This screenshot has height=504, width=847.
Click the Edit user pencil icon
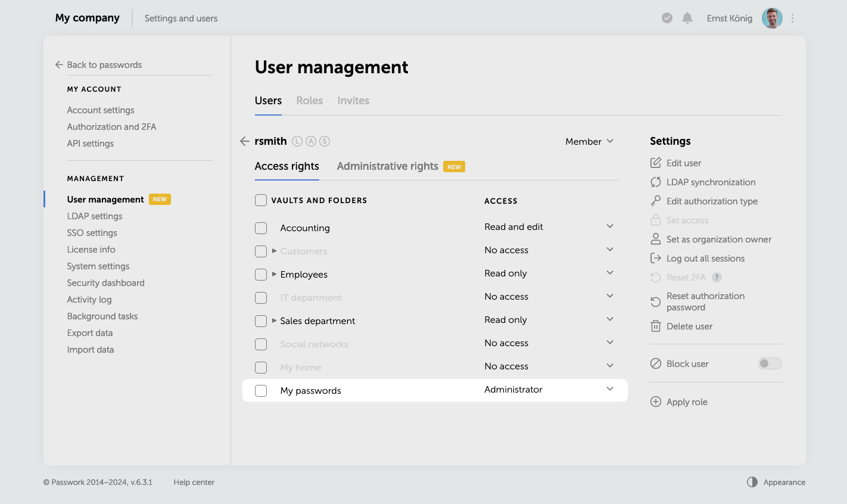point(656,163)
